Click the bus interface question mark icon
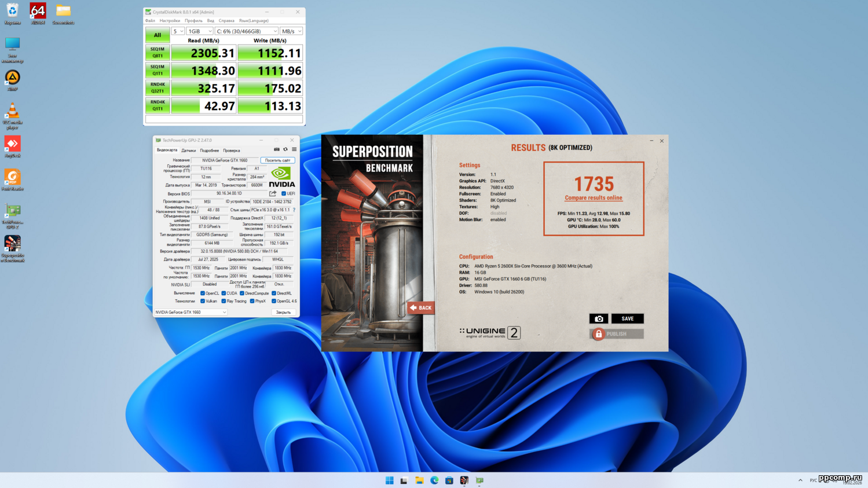The height and width of the screenshot is (488, 868). [x=294, y=210]
